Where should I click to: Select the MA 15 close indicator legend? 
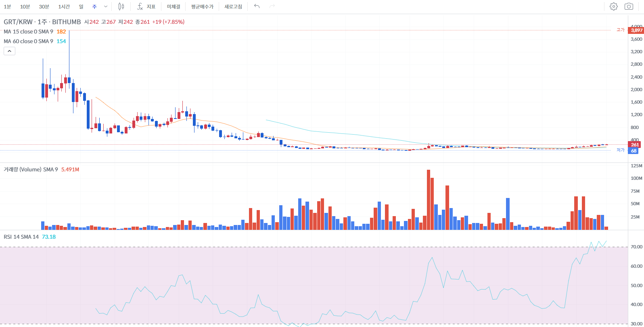[28, 31]
